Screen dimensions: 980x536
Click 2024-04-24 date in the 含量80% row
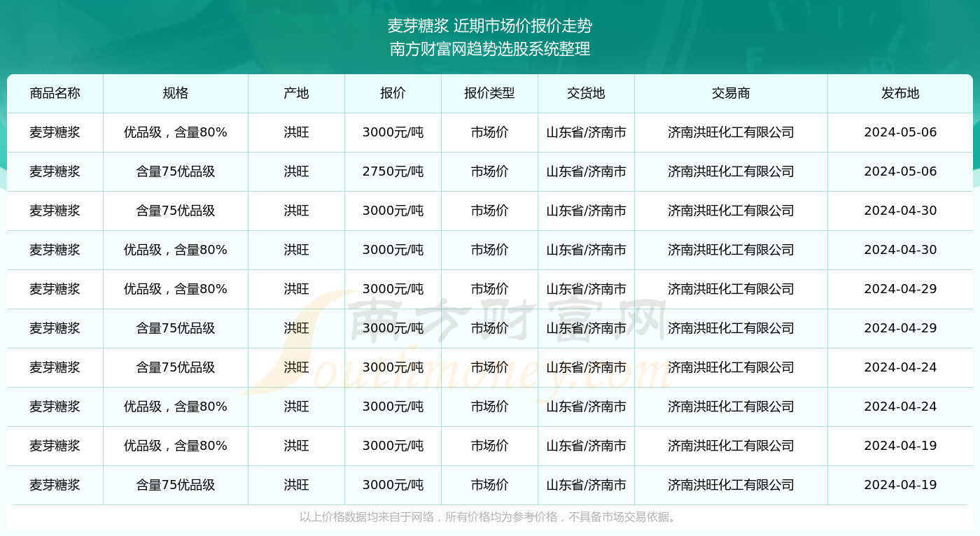point(900,407)
